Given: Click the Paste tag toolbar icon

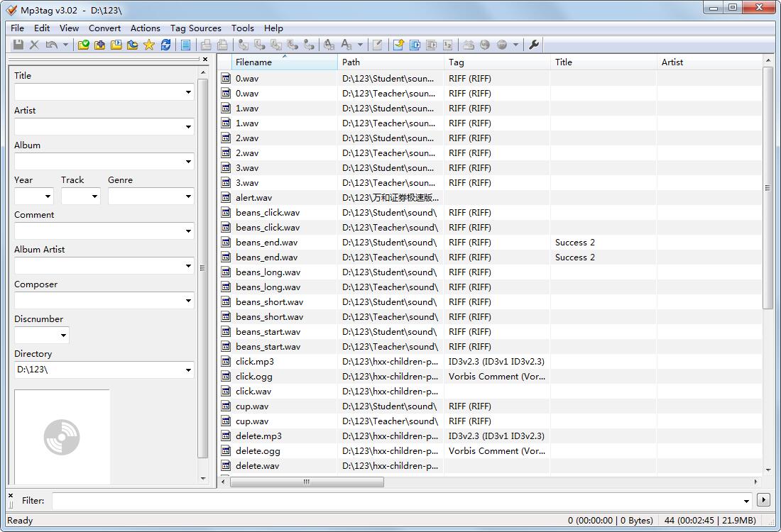Looking at the screenshot, I should [x=222, y=45].
